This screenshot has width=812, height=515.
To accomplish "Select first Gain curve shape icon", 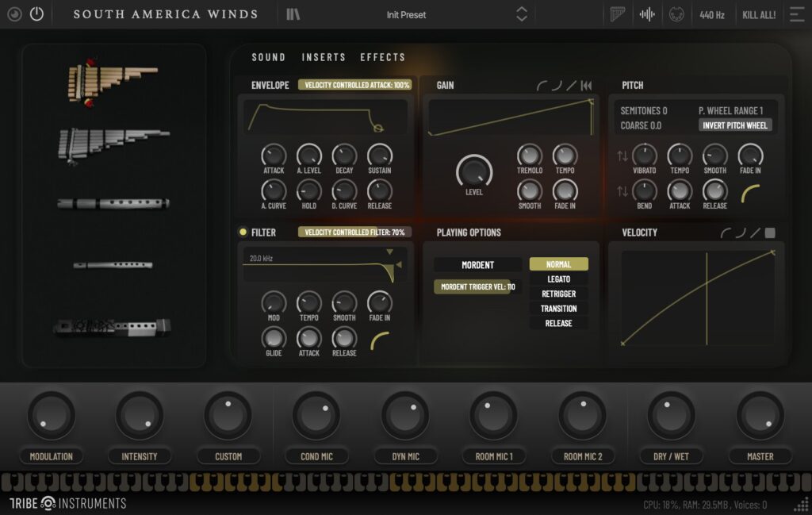I will pyautogui.click(x=542, y=86).
